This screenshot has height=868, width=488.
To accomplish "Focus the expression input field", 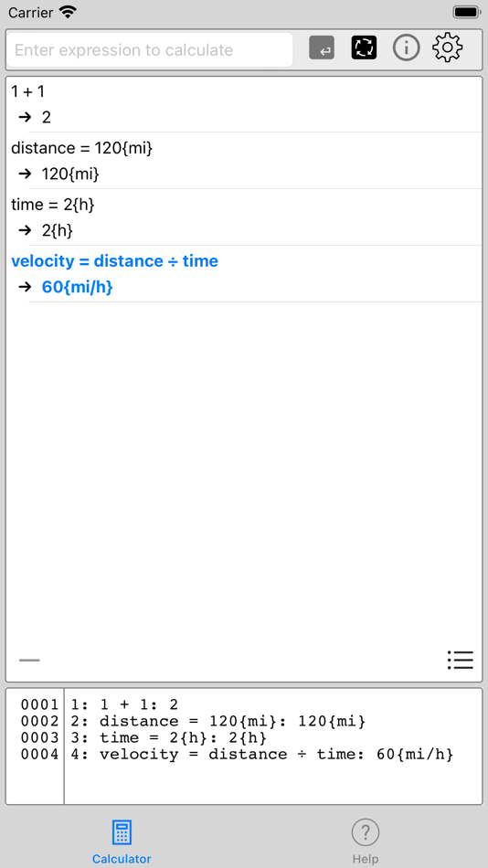I will [150, 50].
